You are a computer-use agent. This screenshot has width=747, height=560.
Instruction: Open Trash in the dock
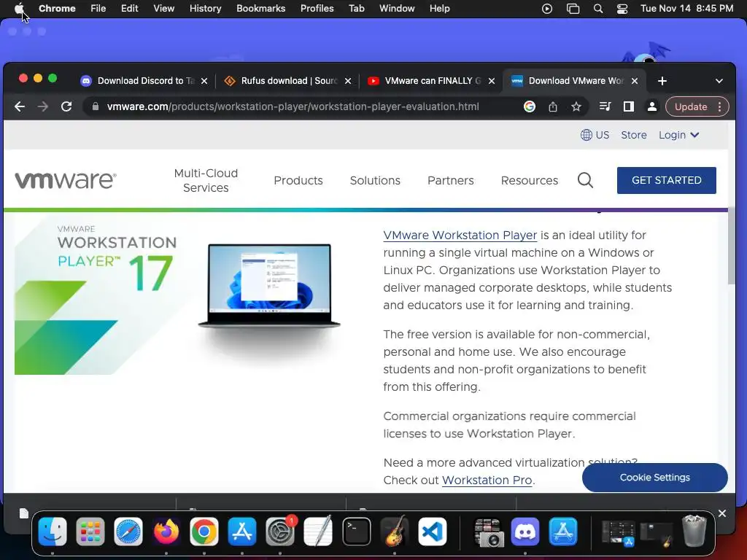pyautogui.click(x=694, y=532)
